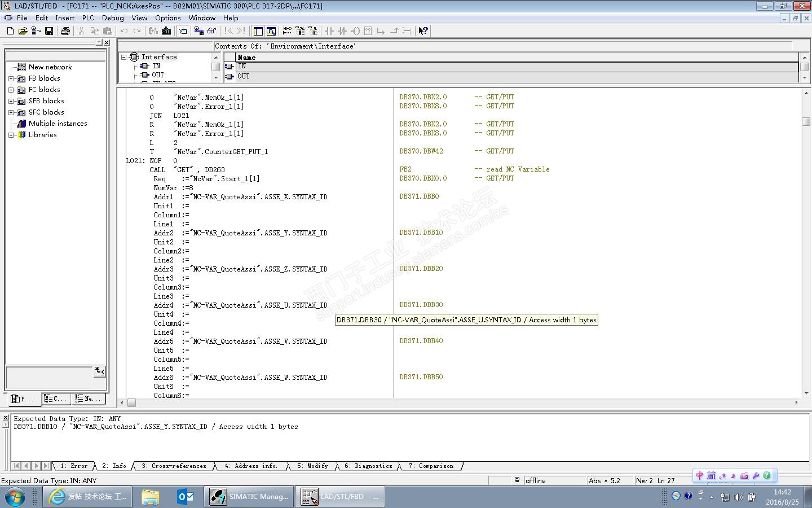The width and height of the screenshot is (812, 508).
Task: Open the Options menu
Action: 168,17
